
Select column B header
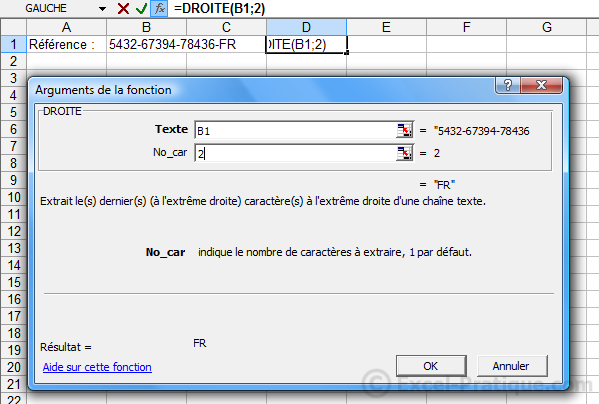[x=146, y=27]
